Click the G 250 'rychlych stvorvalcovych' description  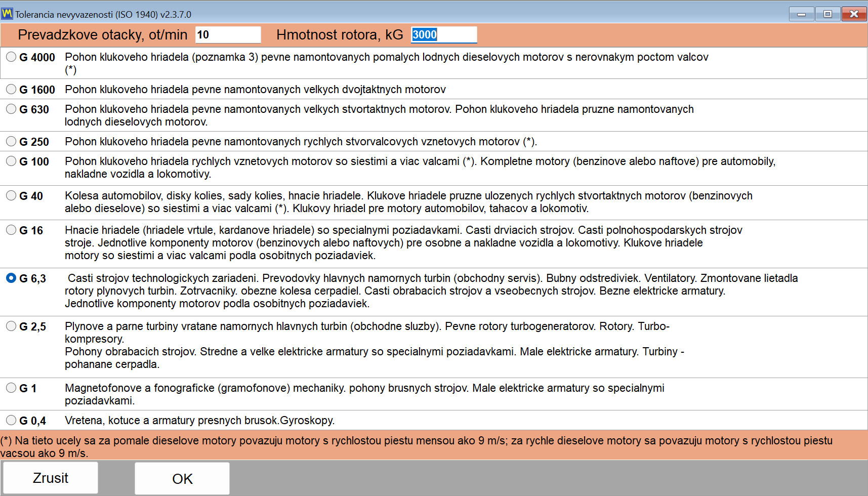(x=301, y=142)
